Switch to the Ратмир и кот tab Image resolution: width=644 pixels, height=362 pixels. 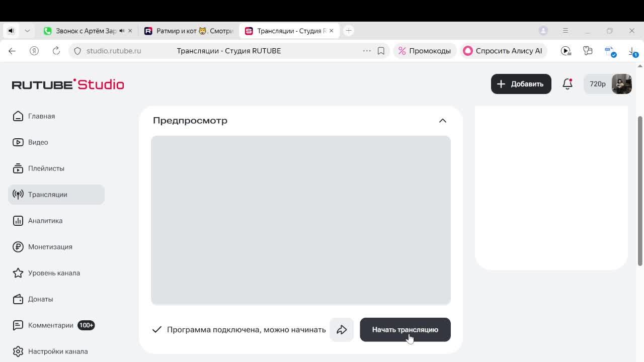coord(189,31)
